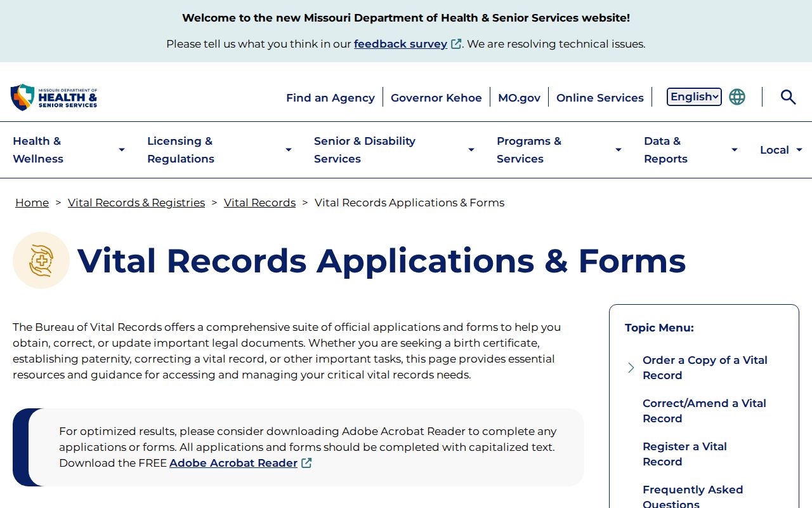Open the Data & Reports menu

[x=665, y=150]
